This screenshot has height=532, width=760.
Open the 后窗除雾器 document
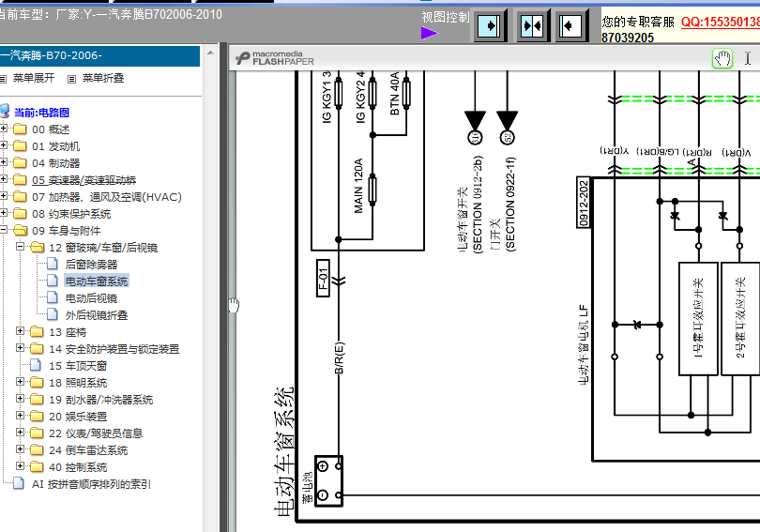tap(91, 265)
